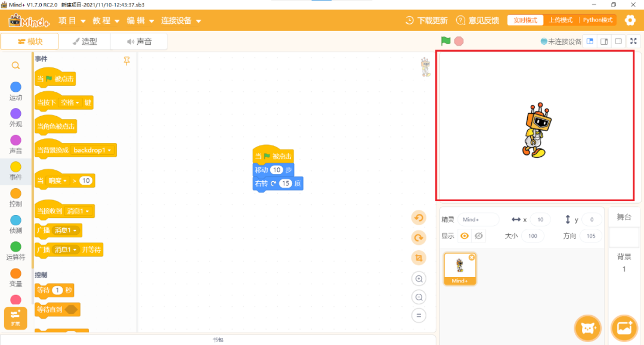644x345 pixels.
Task: Show the sprite with eye icon
Action: 465,236
